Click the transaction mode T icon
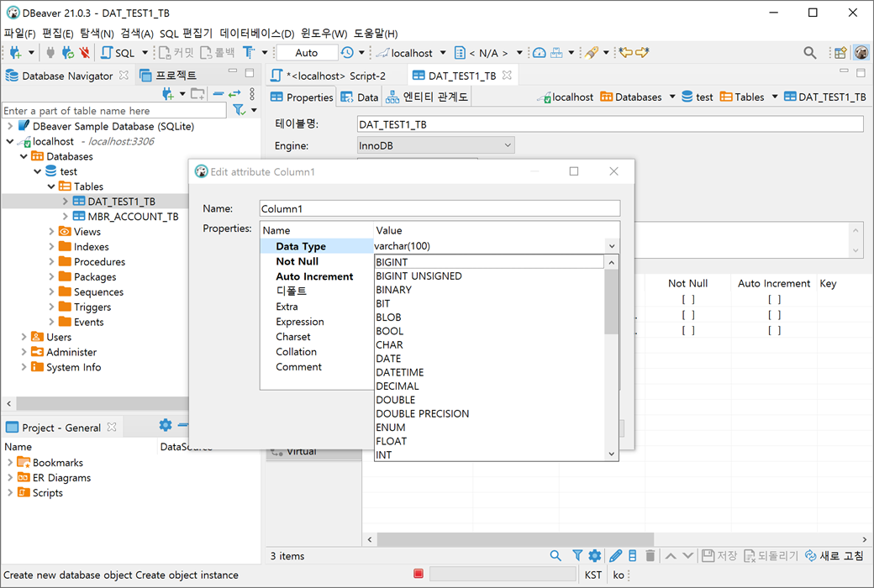The width and height of the screenshot is (874, 588). [249, 52]
